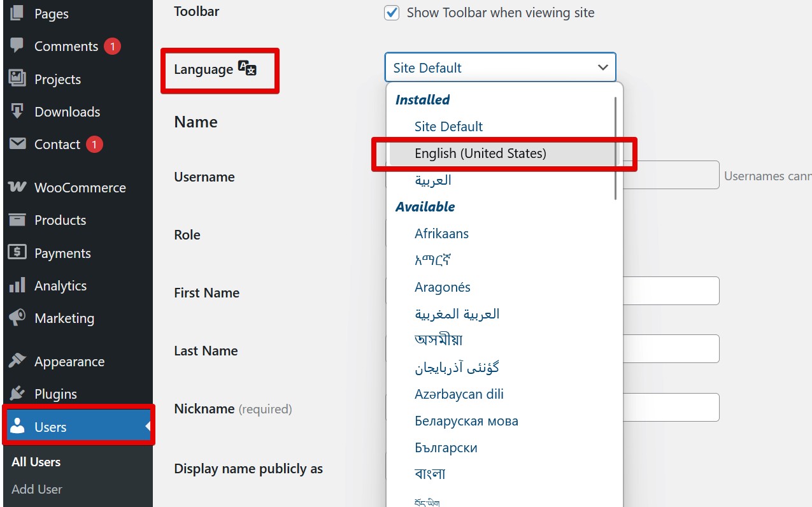The image size is (812, 507).
Task: Click the WooCommerce logo icon
Action: click(x=17, y=187)
